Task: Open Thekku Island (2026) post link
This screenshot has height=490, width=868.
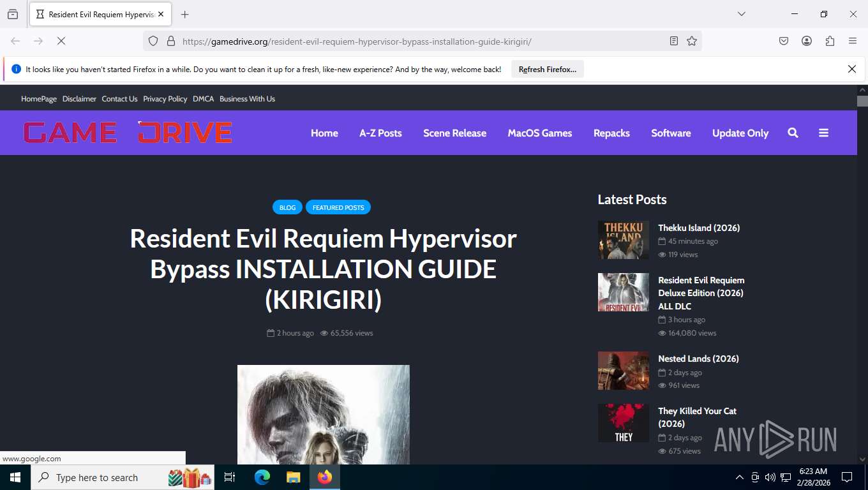Action: [699, 228]
